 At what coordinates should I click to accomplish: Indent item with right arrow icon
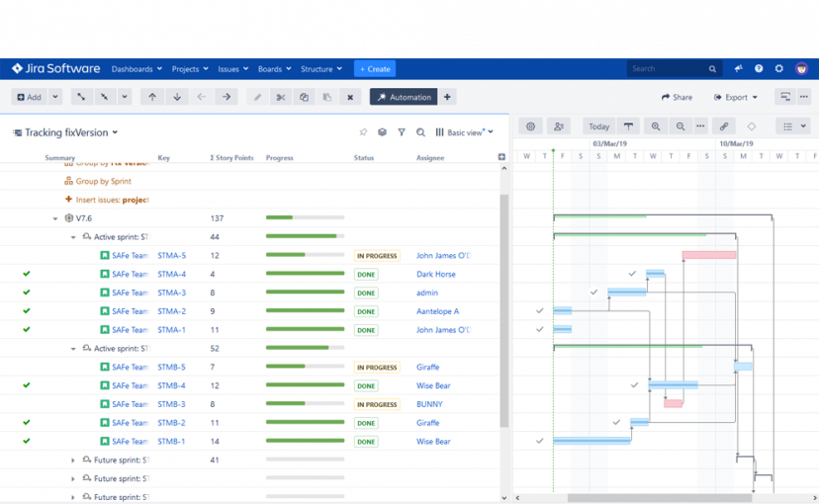click(x=227, y=97)
